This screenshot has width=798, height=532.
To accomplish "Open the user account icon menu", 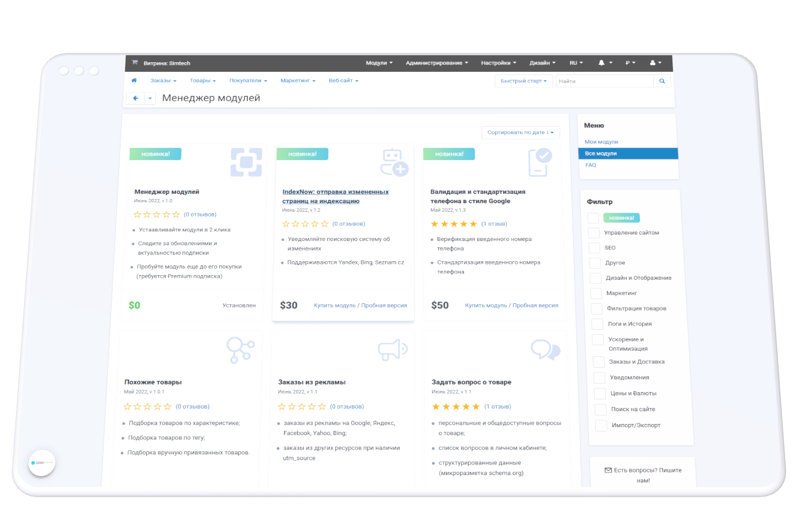I will point(653,63).
